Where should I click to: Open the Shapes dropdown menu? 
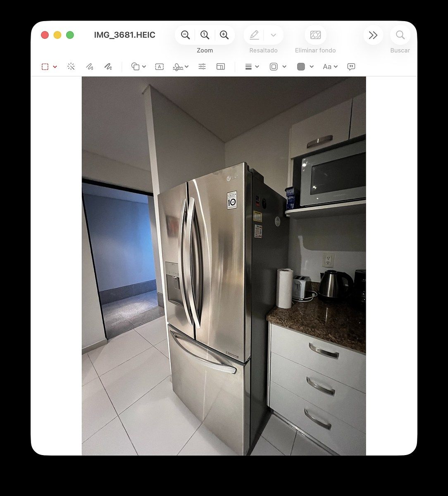point(138,67)
